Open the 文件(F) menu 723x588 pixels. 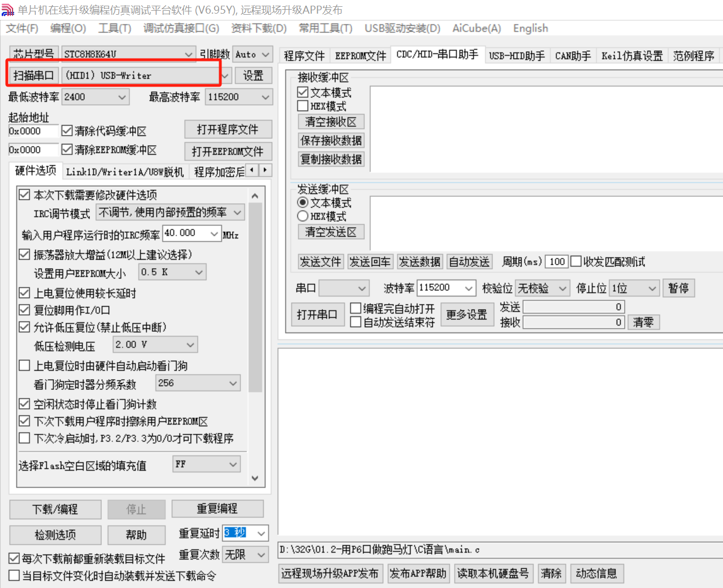click(22, 28)
